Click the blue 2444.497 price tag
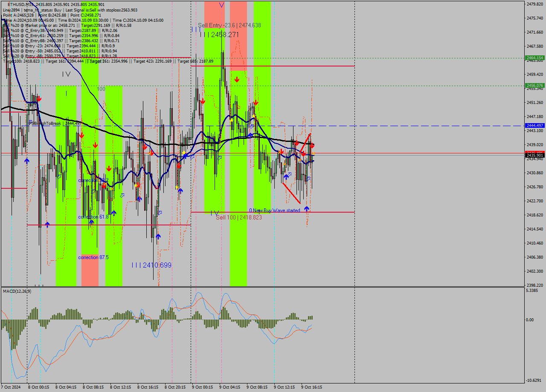 pyautogui.click(x=535, y=126)
